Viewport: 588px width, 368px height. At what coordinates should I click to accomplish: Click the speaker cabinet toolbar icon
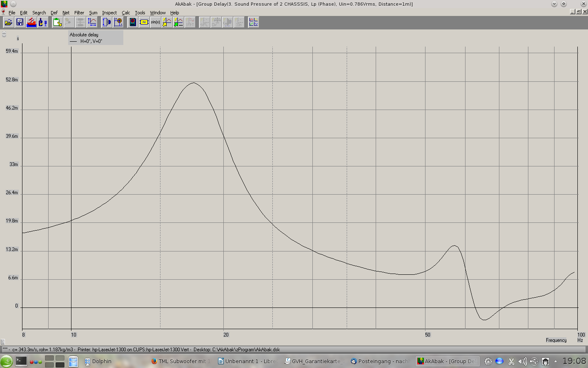pos(132,22)
